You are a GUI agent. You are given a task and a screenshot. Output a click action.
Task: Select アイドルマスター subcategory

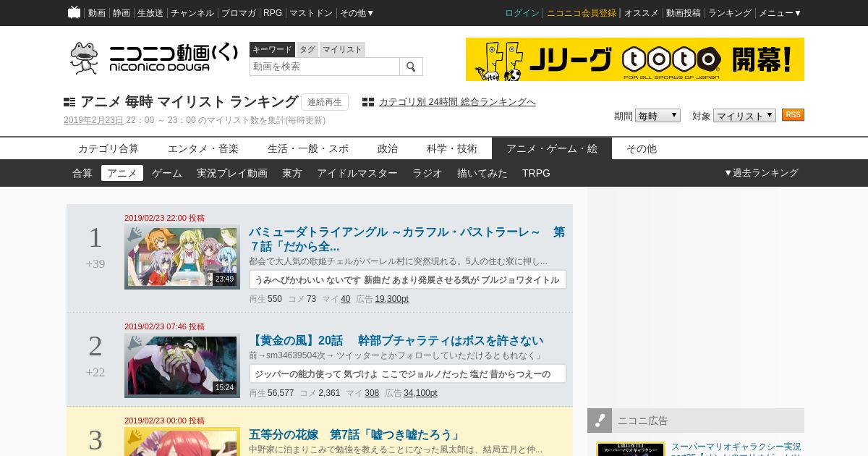tap(357, 173)
